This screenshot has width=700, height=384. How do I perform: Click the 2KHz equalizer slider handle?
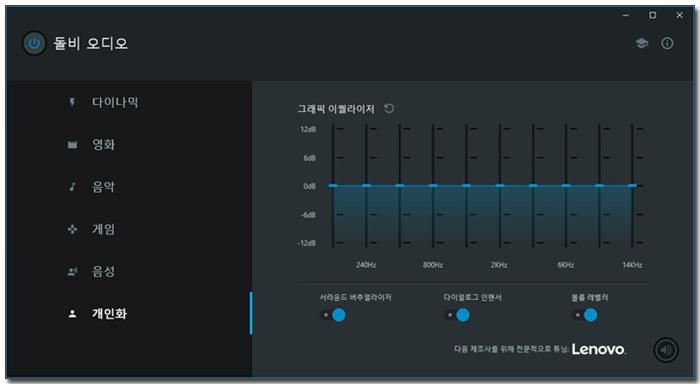click(500, 185)
